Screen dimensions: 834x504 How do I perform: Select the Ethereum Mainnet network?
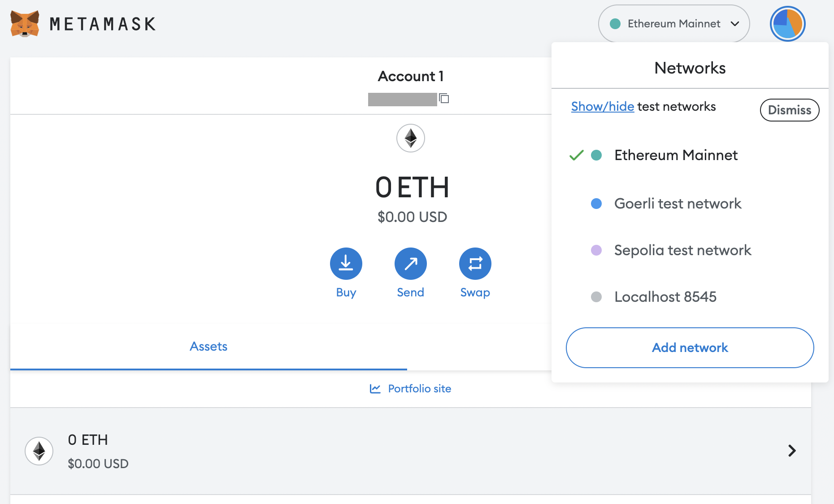675,155
